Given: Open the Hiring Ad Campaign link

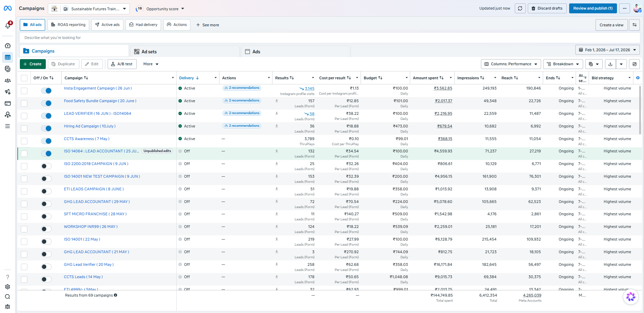Looking at the screenshot, I should click(90, 126).
